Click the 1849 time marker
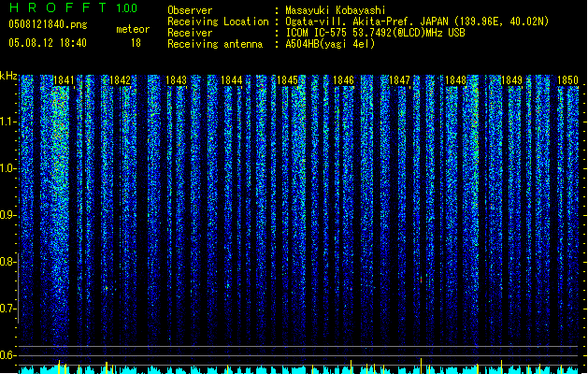The height and width of the screenshot is (374, 588). [x=511, y=80]
